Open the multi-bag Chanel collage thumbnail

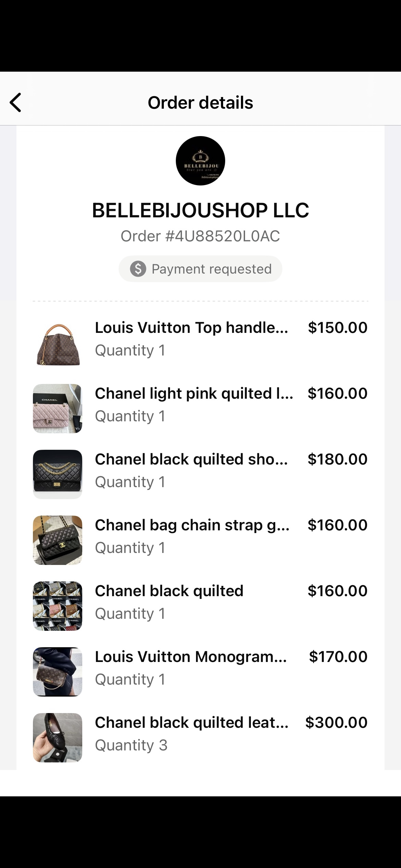point(58,606)
